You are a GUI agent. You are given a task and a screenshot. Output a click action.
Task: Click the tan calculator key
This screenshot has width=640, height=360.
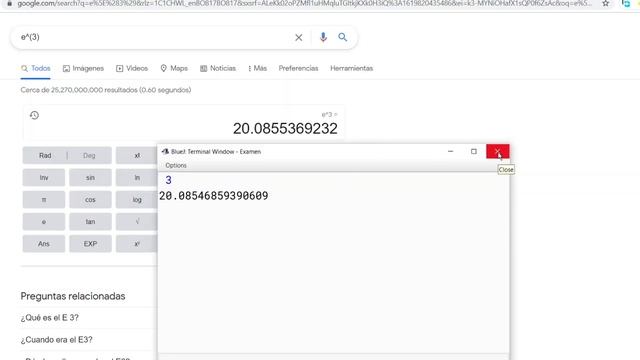90,222
